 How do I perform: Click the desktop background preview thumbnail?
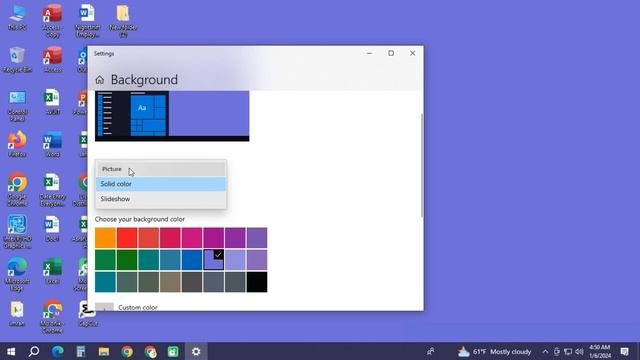pos(172,116)
